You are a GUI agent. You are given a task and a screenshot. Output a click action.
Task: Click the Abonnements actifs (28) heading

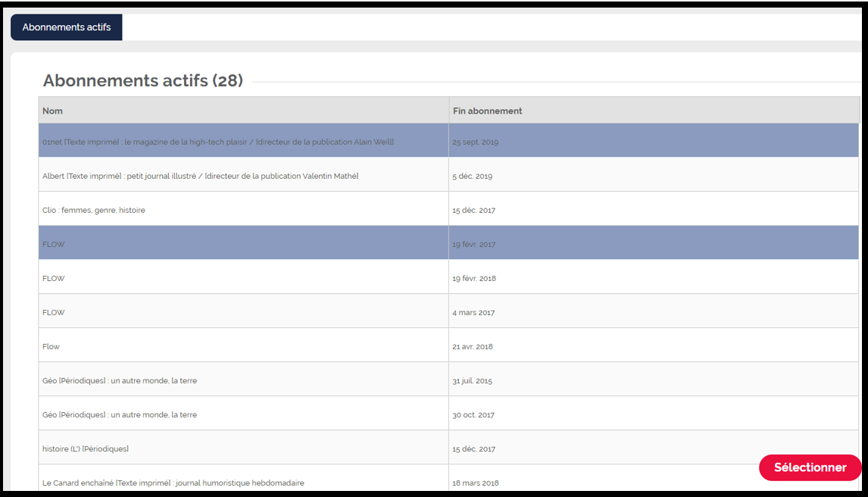(x=143, y=81)
